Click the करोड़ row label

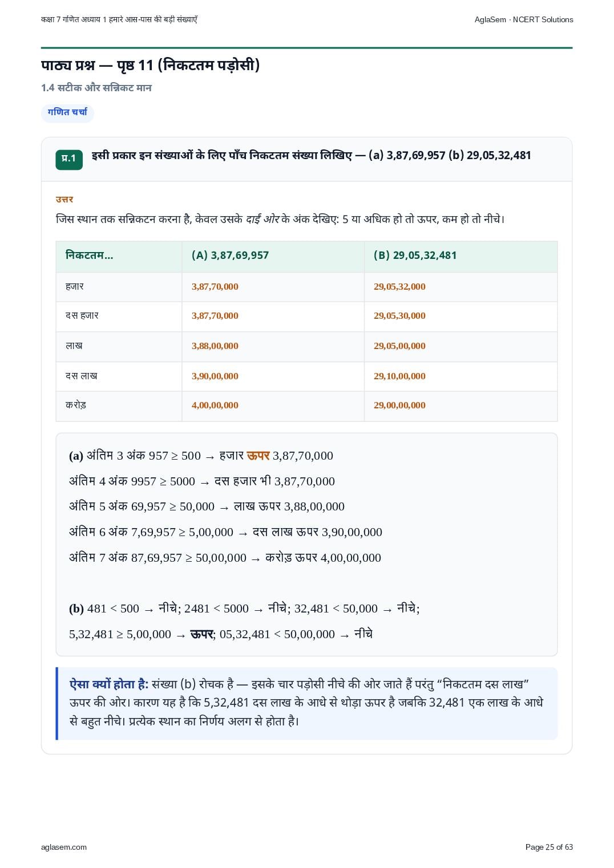(x=76, y=405)
